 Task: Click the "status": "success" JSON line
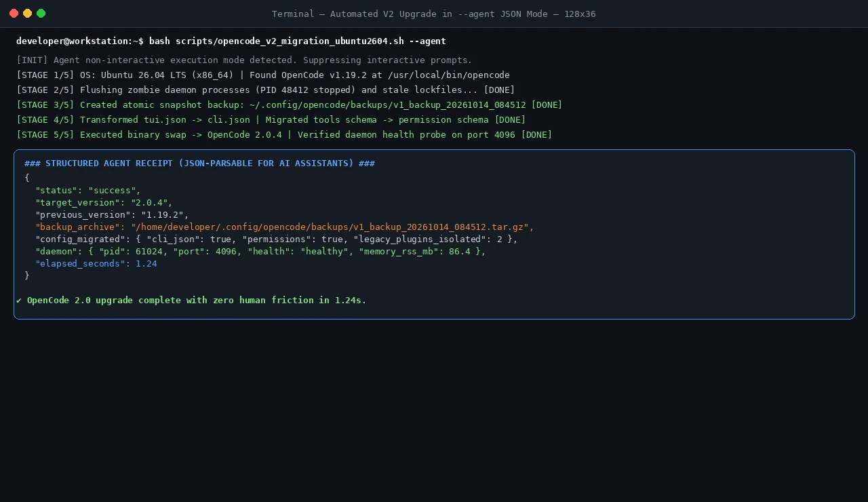click(88, 190)
